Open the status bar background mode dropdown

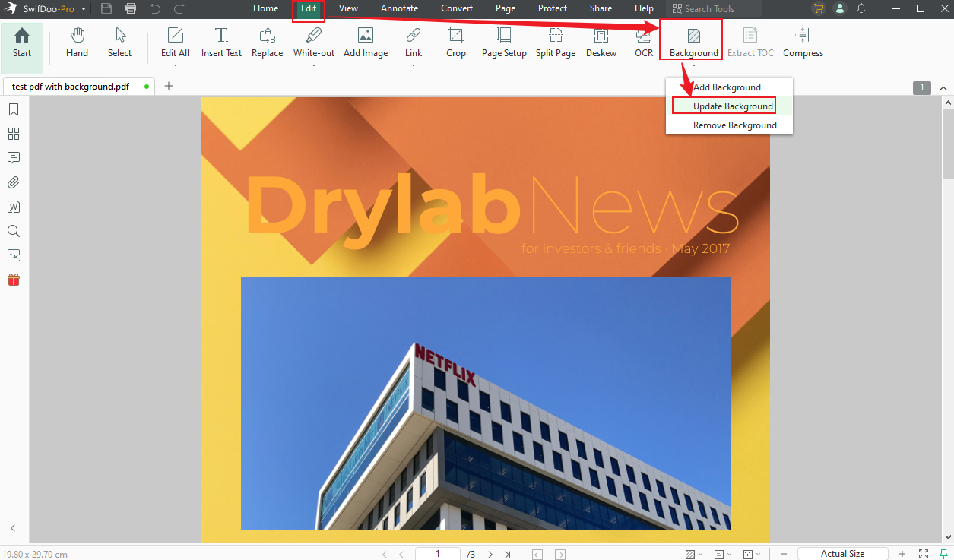694,554
